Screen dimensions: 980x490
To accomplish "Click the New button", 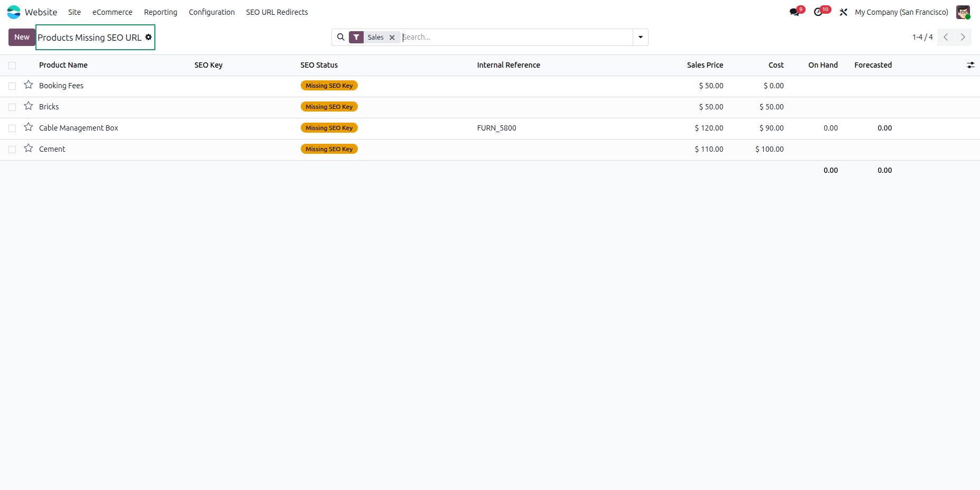I will click(22, 37).
